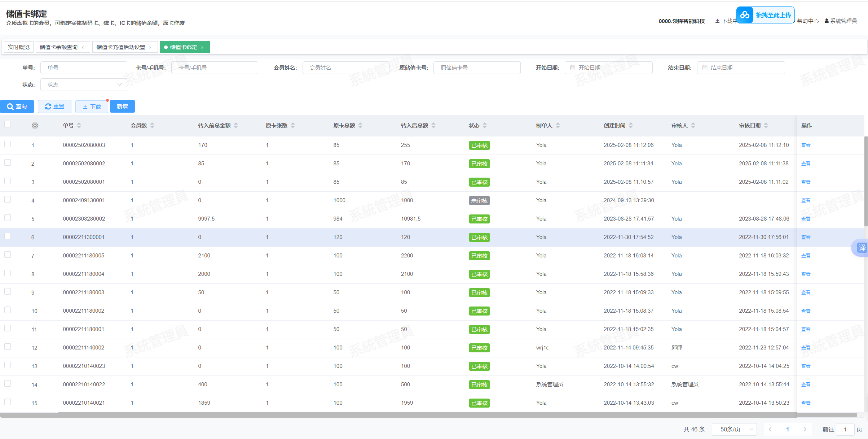868x439 pixels.
Task: Click the horizontal table scrollbar
Action: [x=428, y=415]
